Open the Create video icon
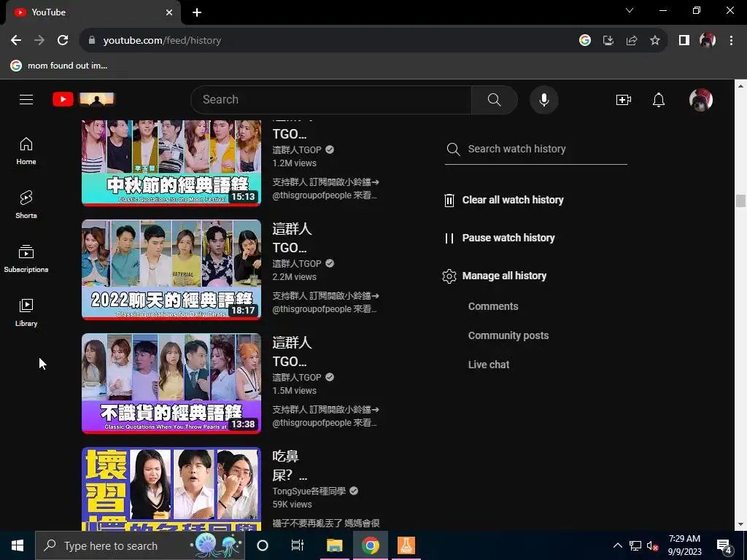 pos(623,99)
